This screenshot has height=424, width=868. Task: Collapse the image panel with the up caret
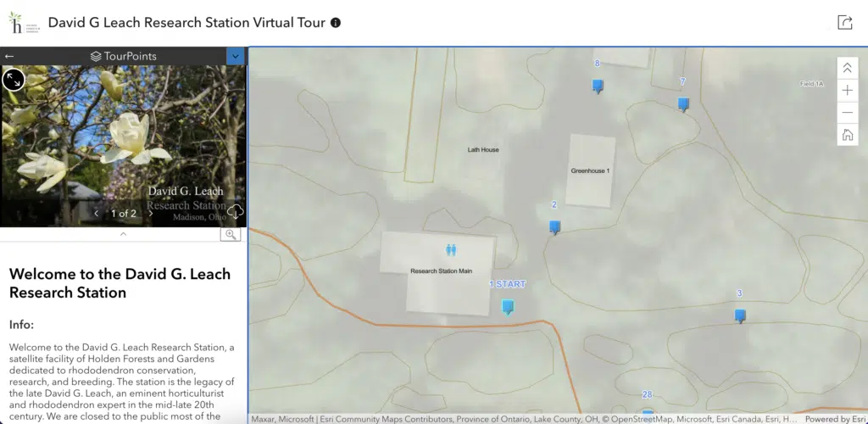click(124, 234)
